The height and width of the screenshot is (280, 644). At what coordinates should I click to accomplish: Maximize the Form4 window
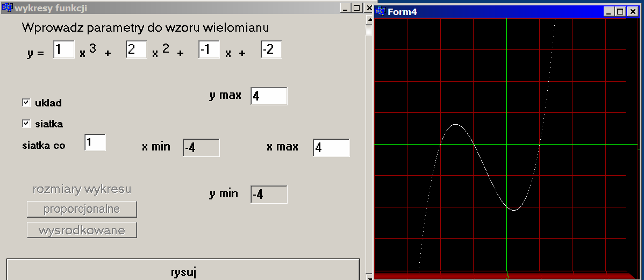pos(620,11)
